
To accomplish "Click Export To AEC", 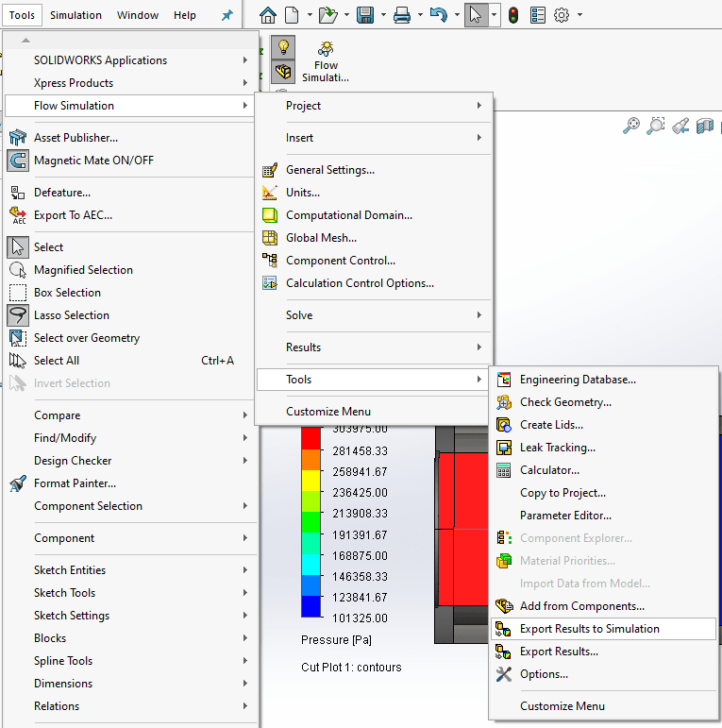I will [x=131, y=215].
